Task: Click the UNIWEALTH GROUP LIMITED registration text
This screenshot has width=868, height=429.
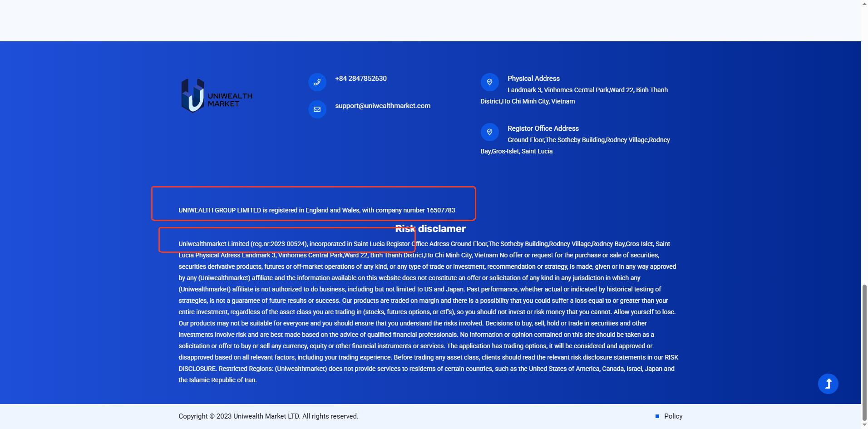Action: point(317,210)
